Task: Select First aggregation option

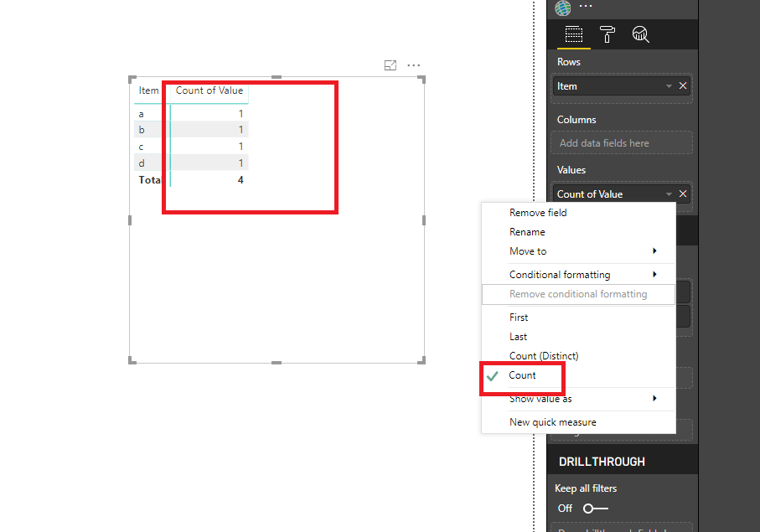Action: click(579, 318)
